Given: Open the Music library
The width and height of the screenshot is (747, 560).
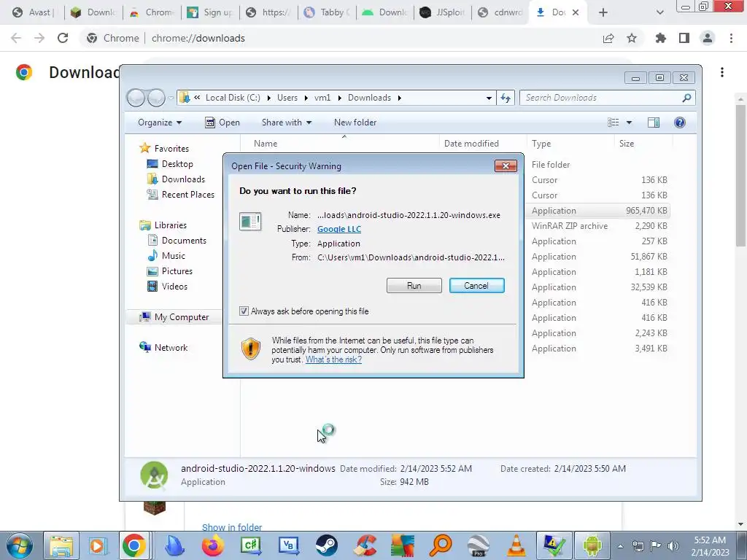Looking at the screenshot, I should tap(173, 256).
